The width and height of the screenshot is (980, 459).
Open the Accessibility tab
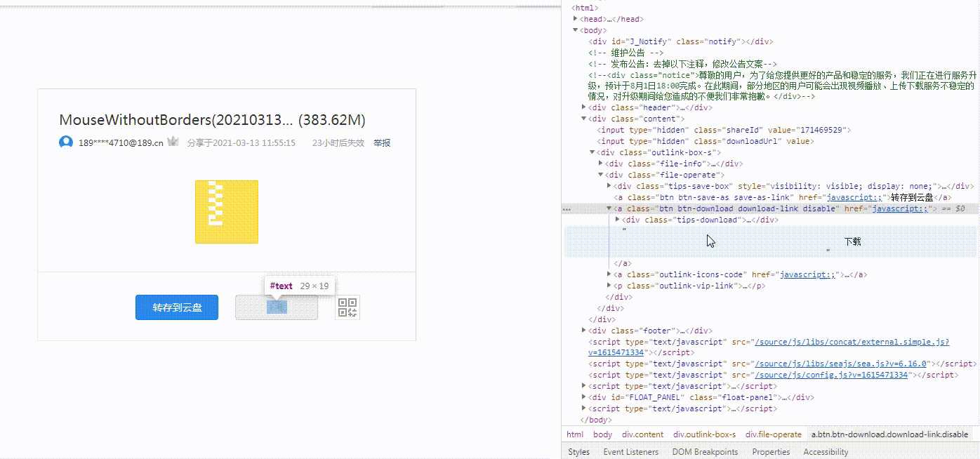826,452
